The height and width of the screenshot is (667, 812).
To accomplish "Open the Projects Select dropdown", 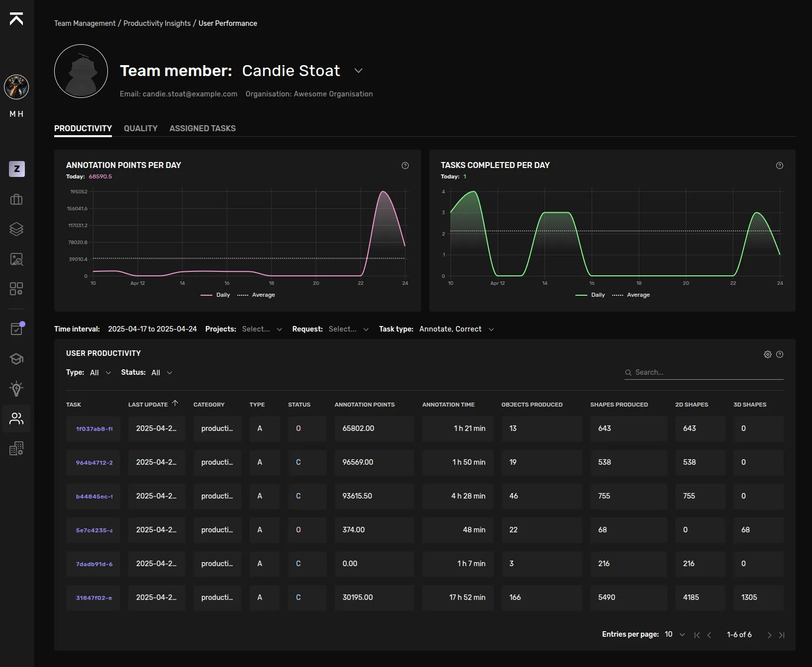I will click(x=262, y=329).
